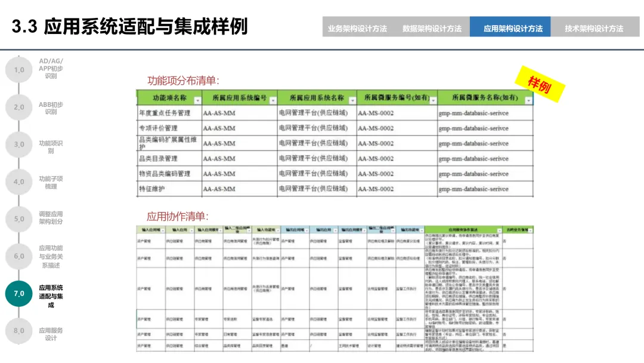Open the 输出应用域 column filter dropdown
Image resolution: width=644 pixels, height=363 pixels.
(307, 230)
